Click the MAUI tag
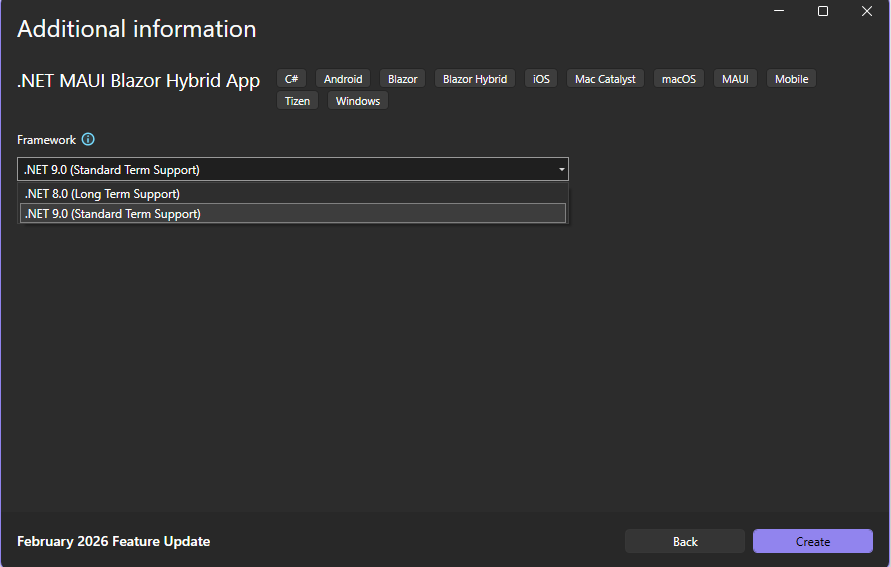 (x=735, y=79)
